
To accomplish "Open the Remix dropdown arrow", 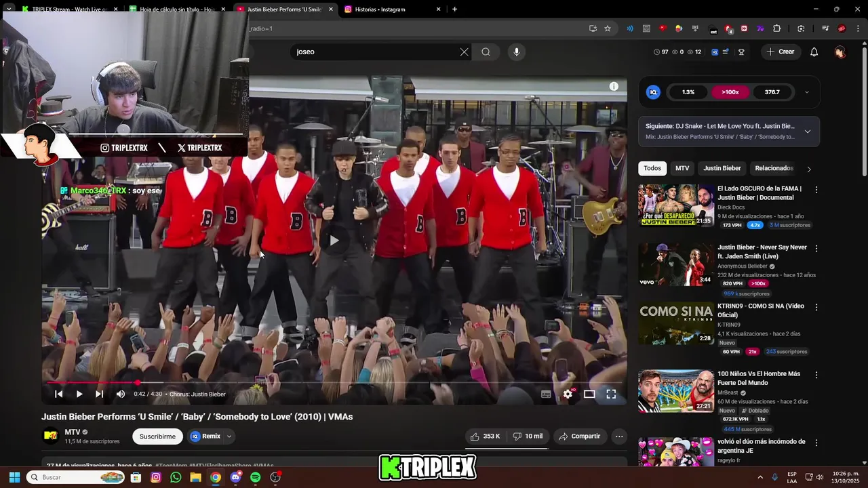I will coord(229,436).
